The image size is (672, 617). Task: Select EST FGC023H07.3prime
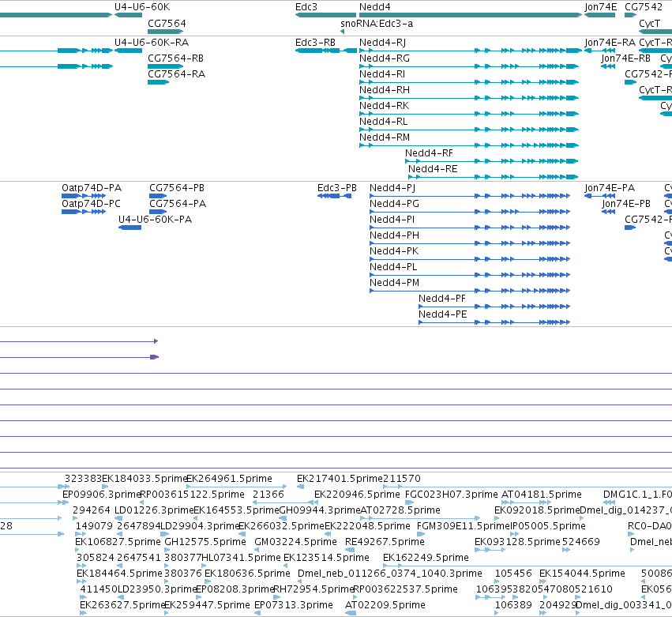point(409,502)
